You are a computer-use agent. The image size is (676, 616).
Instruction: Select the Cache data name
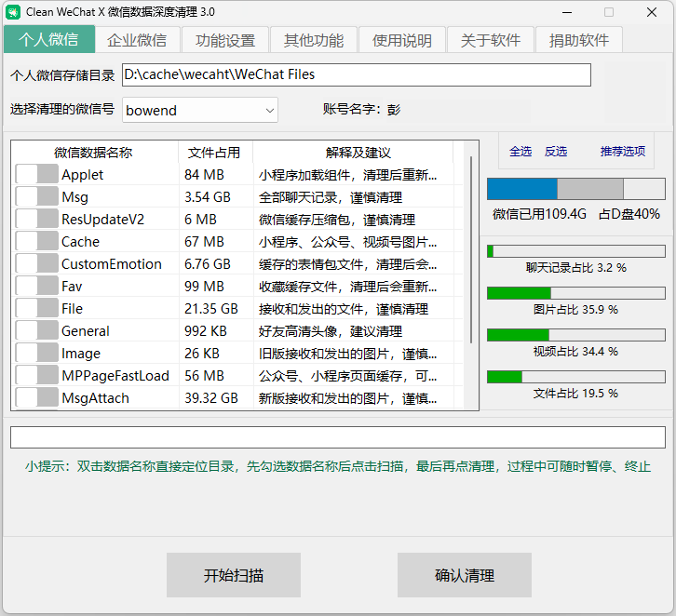[x=80, y=242]
